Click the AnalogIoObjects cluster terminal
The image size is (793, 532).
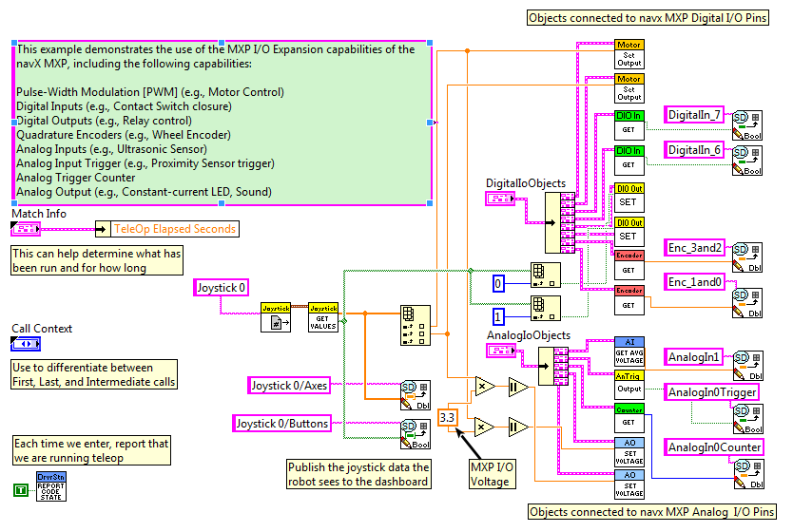pos(502,351)
